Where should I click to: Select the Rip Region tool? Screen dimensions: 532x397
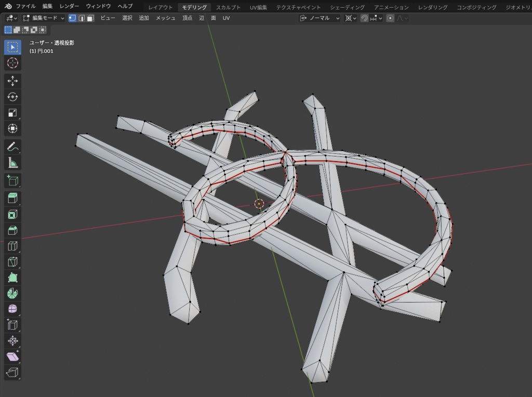12,372
